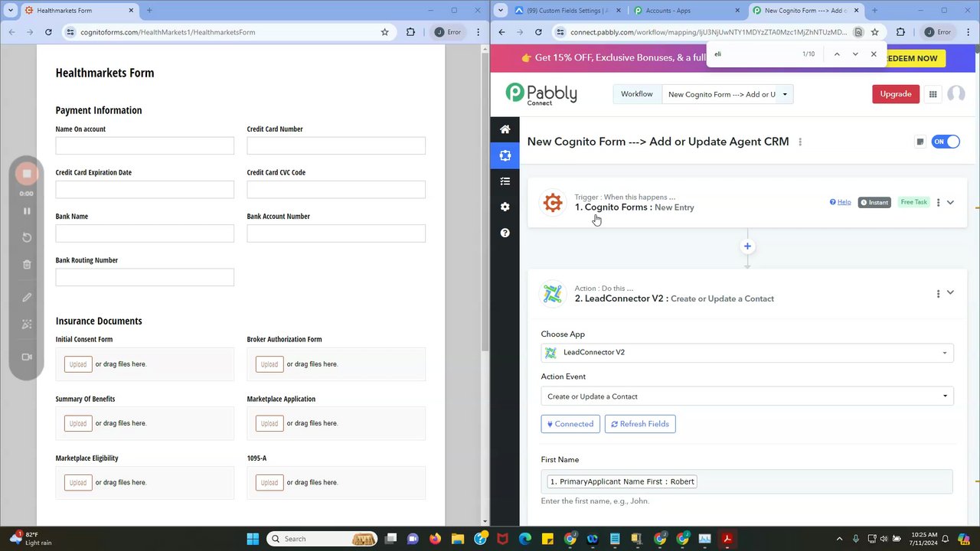Image resolution: width=980 pixels, height=551 pixels.
Task: Collapse the LeadConnector V2 action step chevron
Action: click(x=950, y=292)
